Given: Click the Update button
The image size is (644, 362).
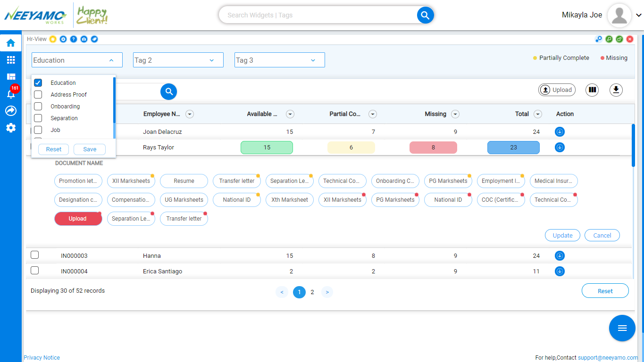Looking at the screenshot, I should (562, 235).
